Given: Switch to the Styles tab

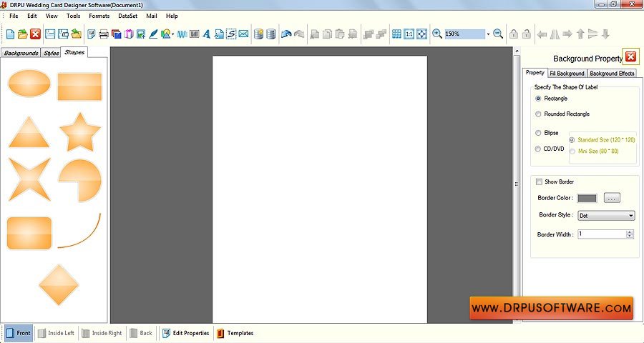Looking at the screenshot, I should click(x=52, y=53).
